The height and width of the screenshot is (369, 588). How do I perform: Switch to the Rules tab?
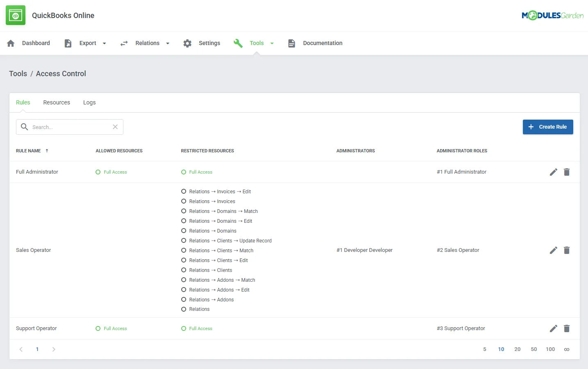pos(23,102)
